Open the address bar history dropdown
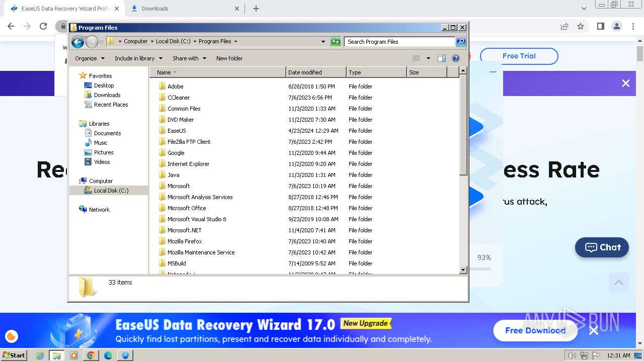 point(323,42)
